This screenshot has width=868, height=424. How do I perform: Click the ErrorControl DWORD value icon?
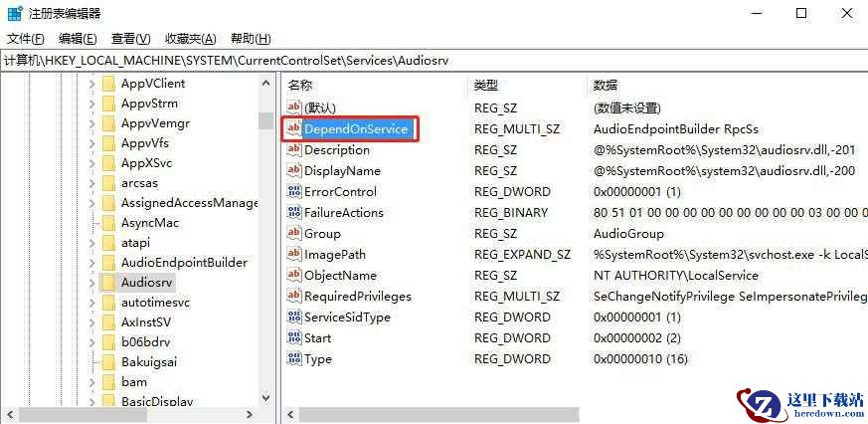(x=293, y=191)
